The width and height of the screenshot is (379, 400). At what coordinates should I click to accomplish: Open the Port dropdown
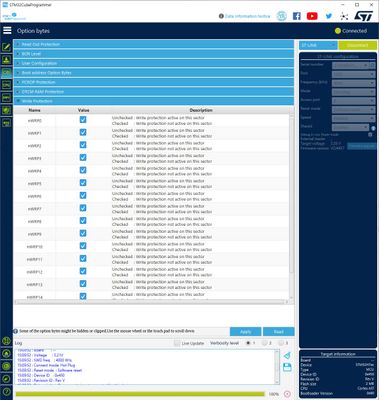coord(353,74)
